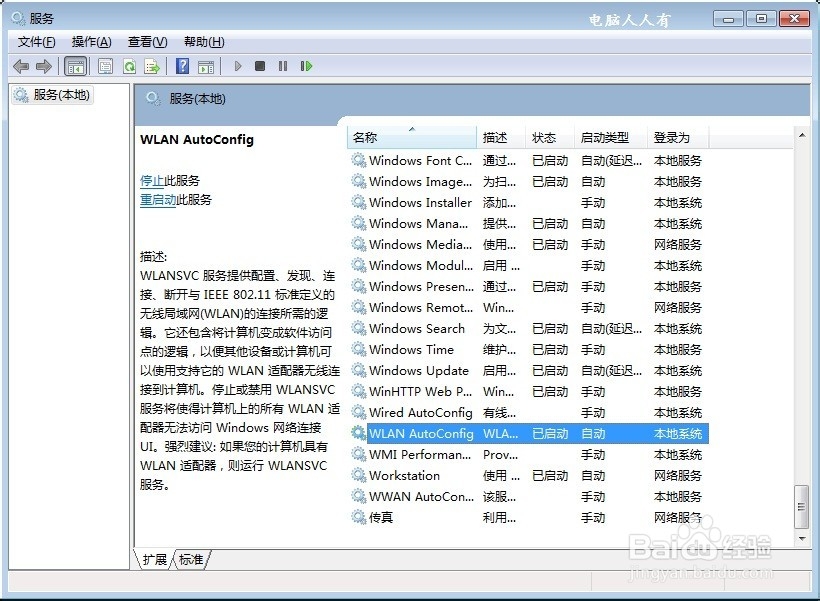
Task: Click the gear icon of Workstation row
Action: 358,475
